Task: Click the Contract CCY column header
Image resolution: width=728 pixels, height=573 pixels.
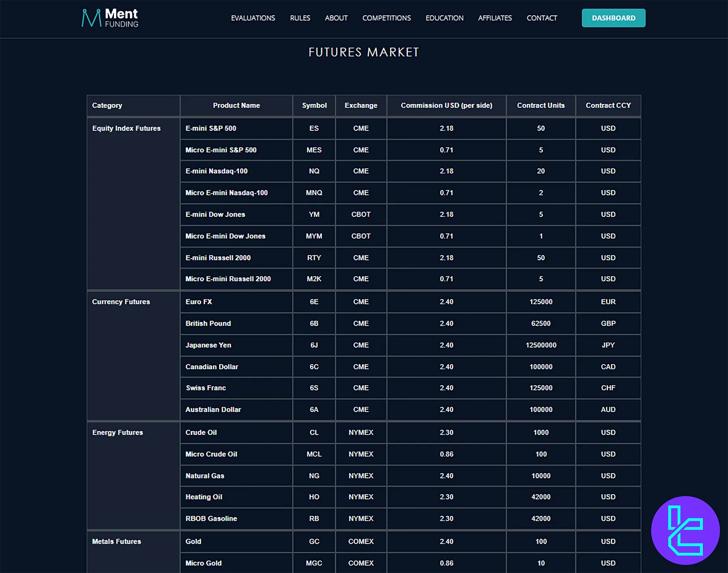Action: [608, 106]
